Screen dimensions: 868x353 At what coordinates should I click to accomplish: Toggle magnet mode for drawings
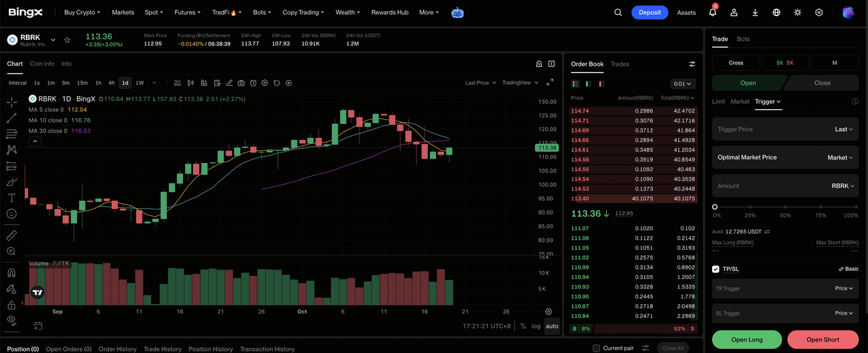pos(12,273)
